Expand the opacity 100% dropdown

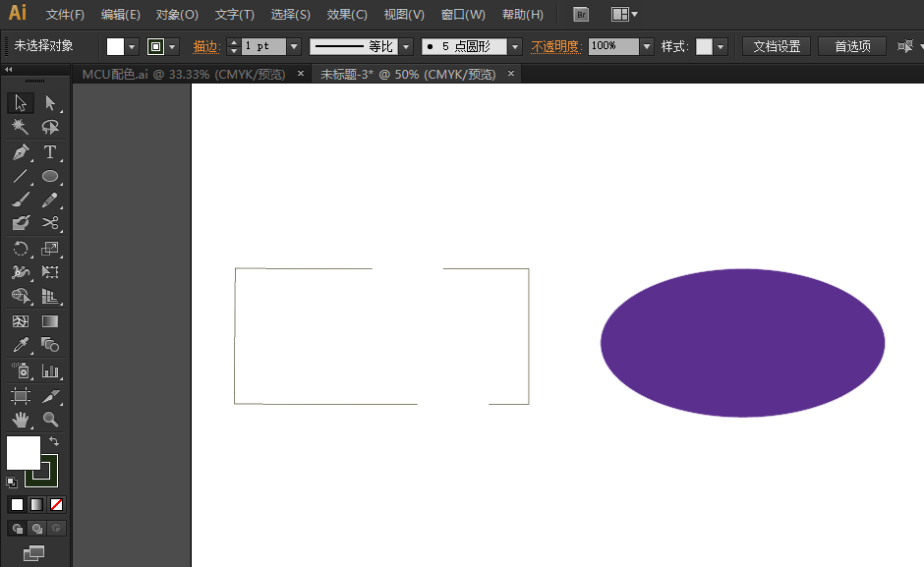[647, 46]
